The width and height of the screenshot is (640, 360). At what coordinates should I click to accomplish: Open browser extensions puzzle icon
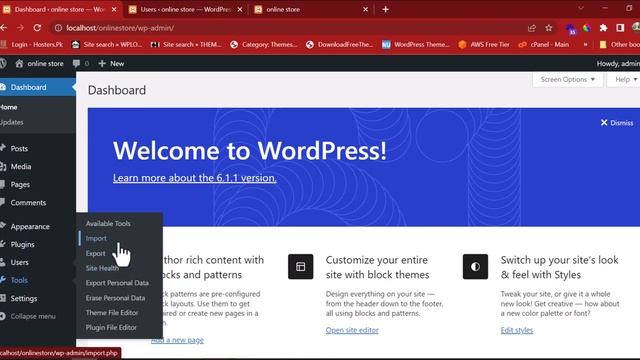[603, 28]
